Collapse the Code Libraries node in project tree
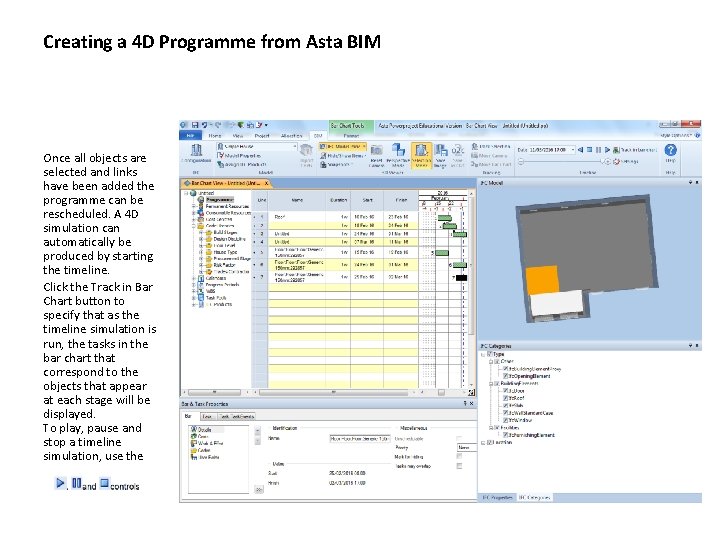This screenshot has height=540, width=720. click(x=194, y=225)
